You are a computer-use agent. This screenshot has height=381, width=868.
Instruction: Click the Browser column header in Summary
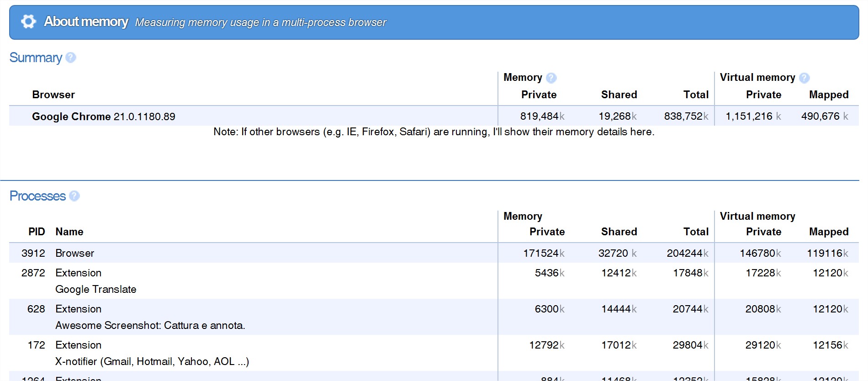click(53, 95)
